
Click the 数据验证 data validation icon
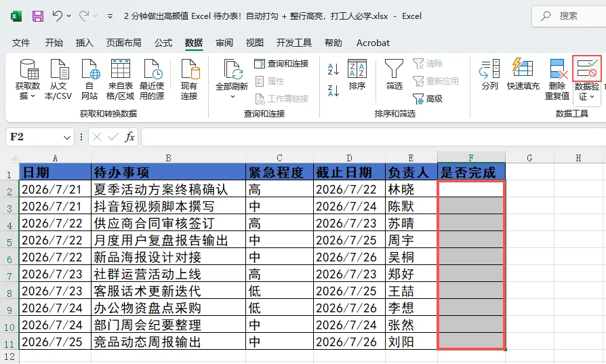coord(586,68)
